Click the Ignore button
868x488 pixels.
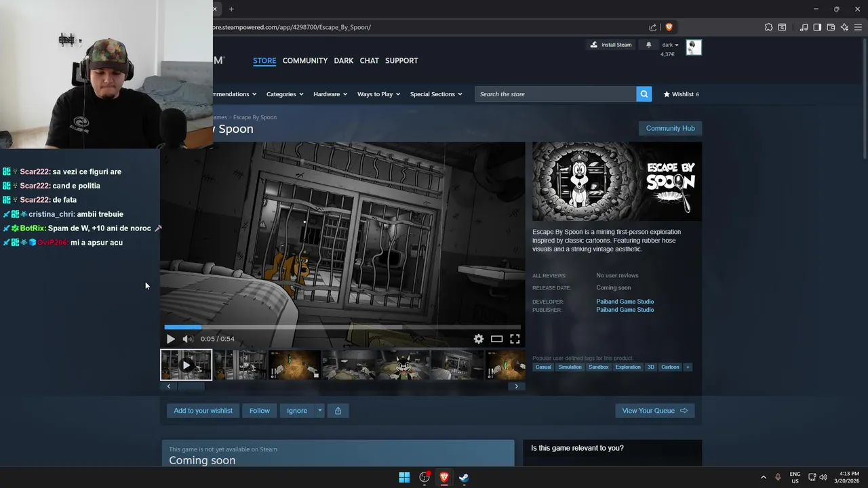point(297,411)
